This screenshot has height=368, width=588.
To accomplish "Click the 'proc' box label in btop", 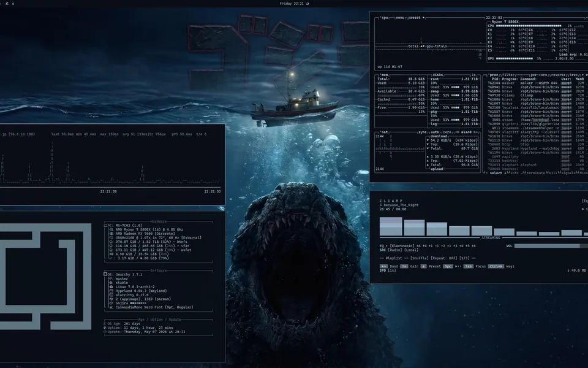I will [x=494, y=75].
